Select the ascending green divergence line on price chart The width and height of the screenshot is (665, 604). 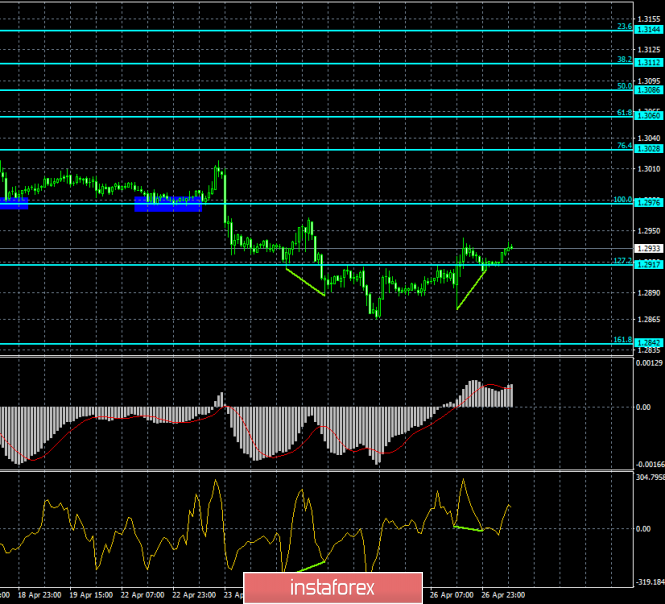click(x=472, y=288)
